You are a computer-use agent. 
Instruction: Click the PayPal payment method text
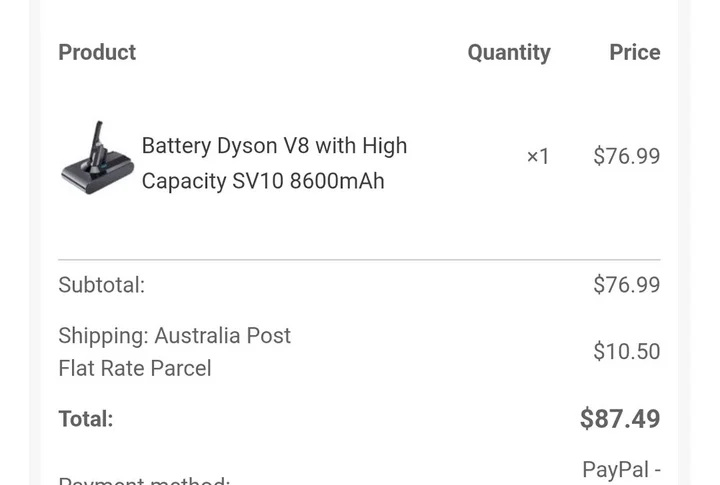coord(620,469)
